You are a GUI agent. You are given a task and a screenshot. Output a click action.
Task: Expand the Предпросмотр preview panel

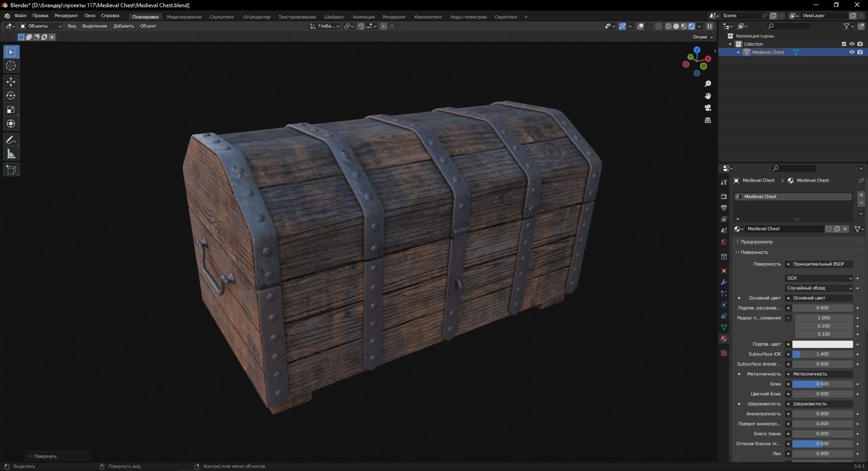pos(756,242)
